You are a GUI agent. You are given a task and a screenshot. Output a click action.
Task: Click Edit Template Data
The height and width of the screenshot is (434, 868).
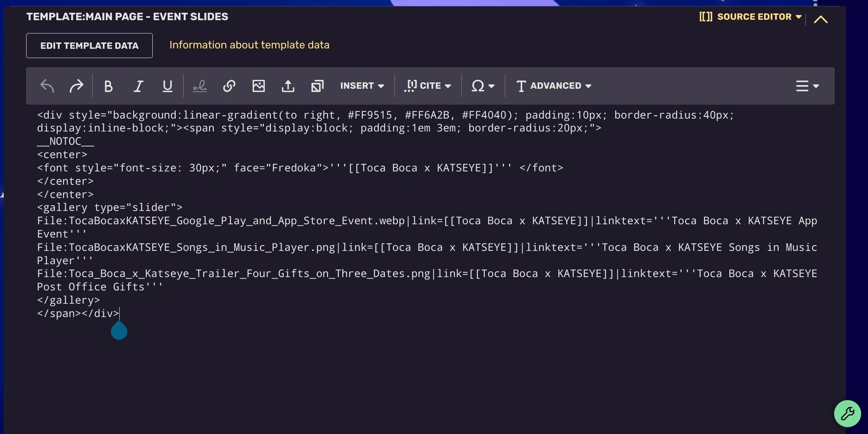tap(89, 45)
